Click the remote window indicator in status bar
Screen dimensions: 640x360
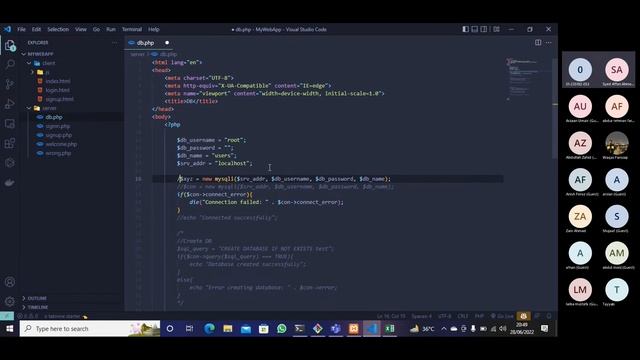[7, 316]
